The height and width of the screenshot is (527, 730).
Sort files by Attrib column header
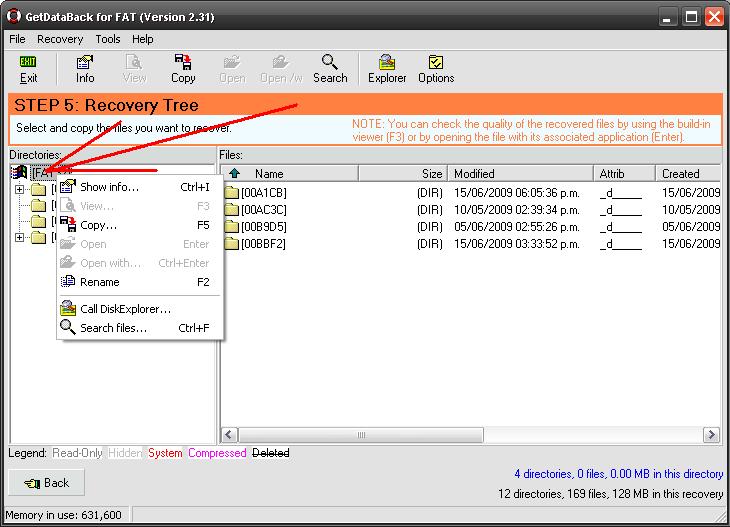click(x=624, y=174)
